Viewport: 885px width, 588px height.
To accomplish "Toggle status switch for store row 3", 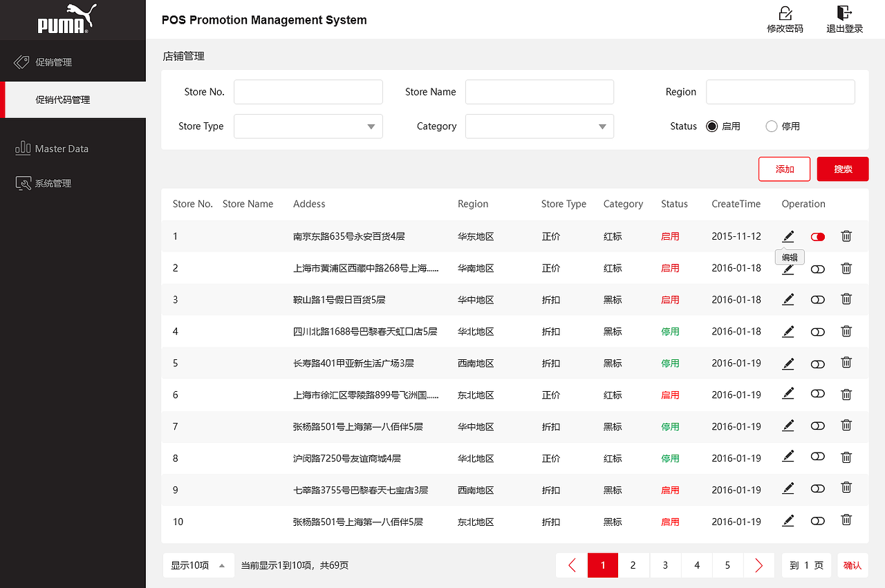I will [818, 300].
